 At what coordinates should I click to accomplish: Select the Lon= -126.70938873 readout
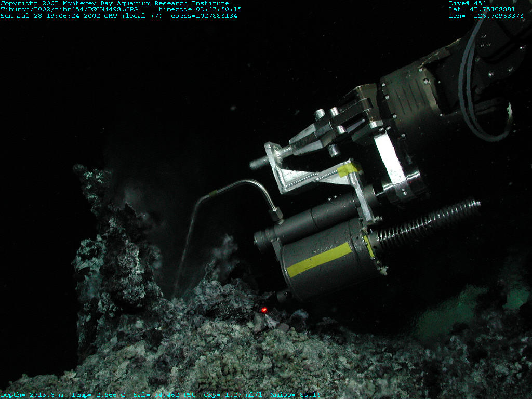486,16
